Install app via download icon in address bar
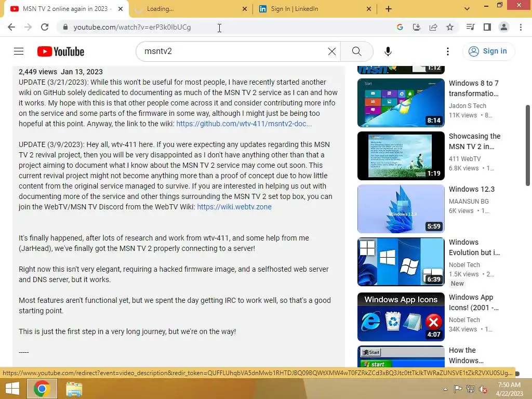The image size is (532, 399). click(416, 27)
